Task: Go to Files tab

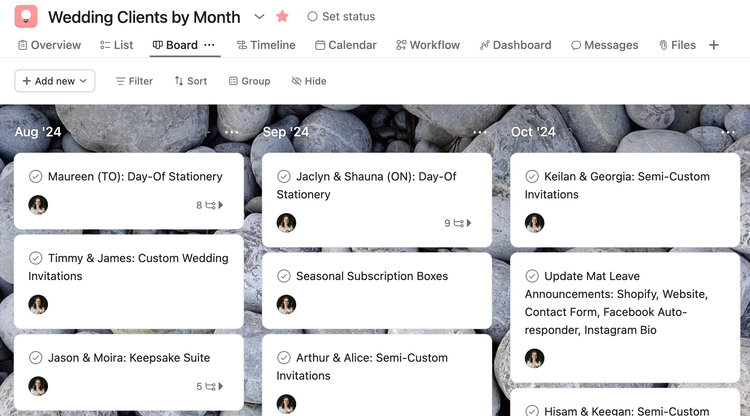Action: (677, 45)
